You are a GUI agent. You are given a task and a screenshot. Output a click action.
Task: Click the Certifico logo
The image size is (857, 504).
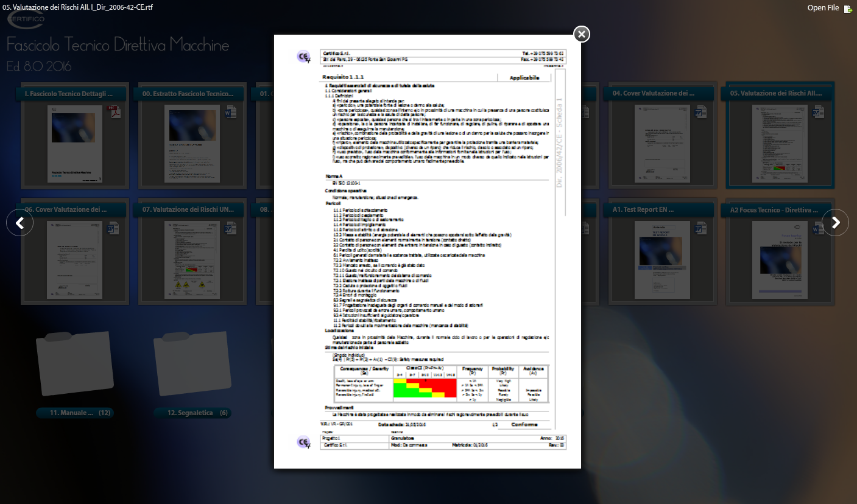26,19
